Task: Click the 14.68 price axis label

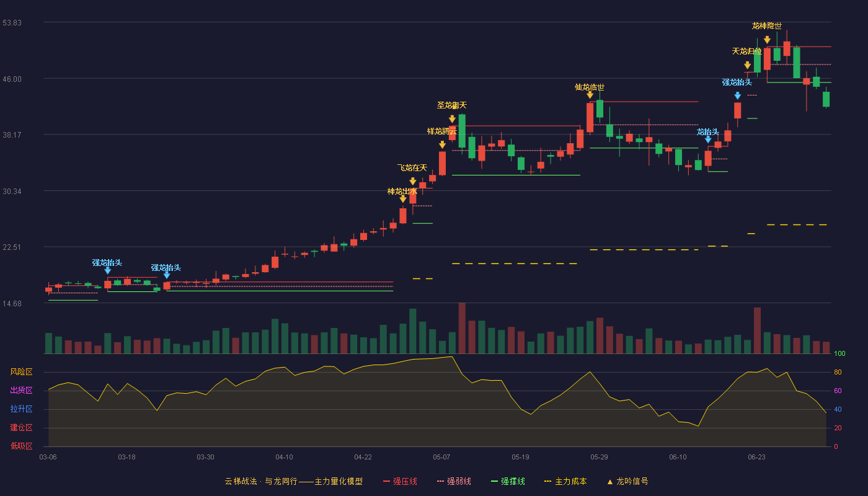Action: coord(12,303)
